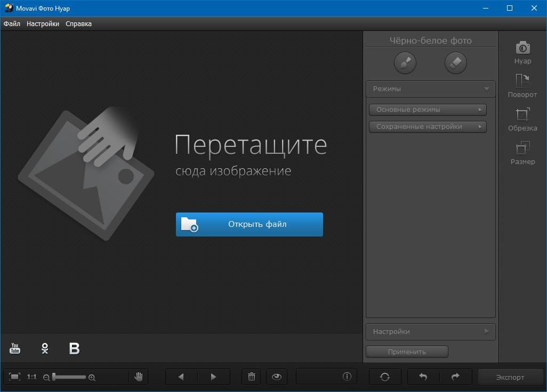This screenshot has width=547, height=392.
Task: Expand Сохраненные настройки submenu
Action: [428, 127]
